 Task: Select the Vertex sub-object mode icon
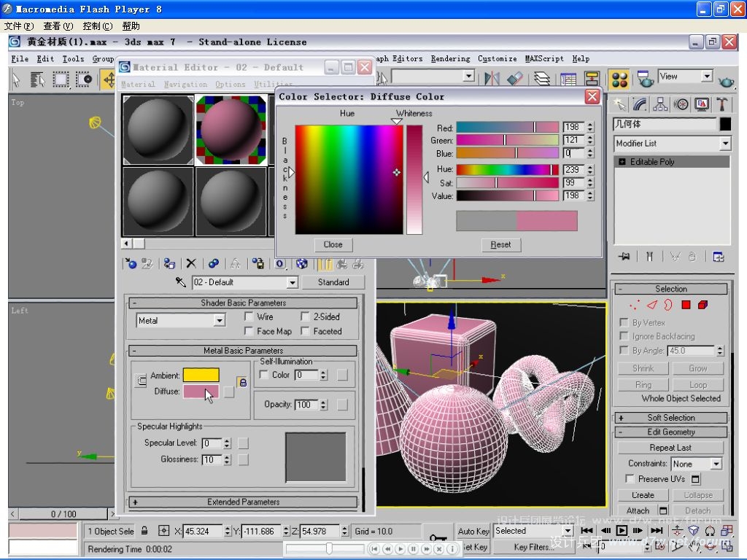tap(634, 305)
